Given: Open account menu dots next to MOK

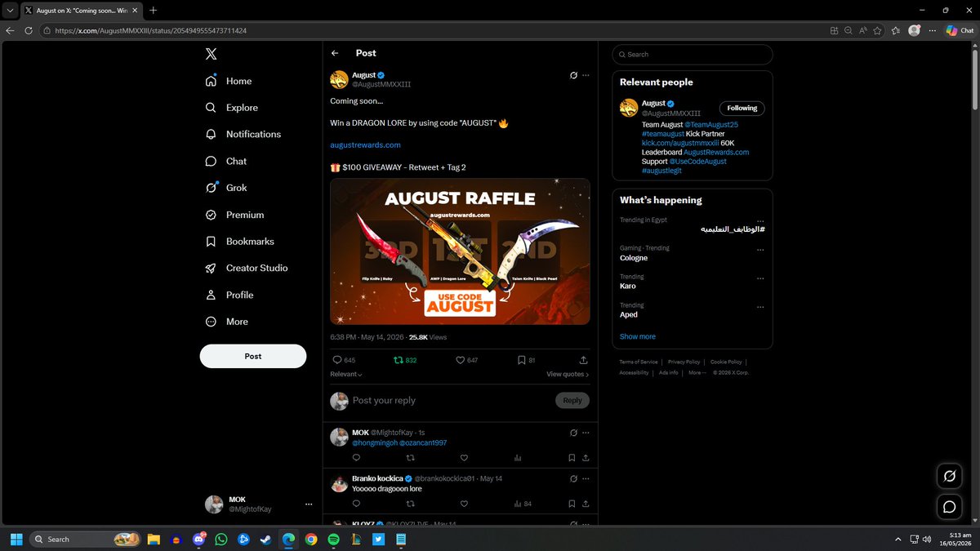Looking at the screenshot, I should (309, 504).
